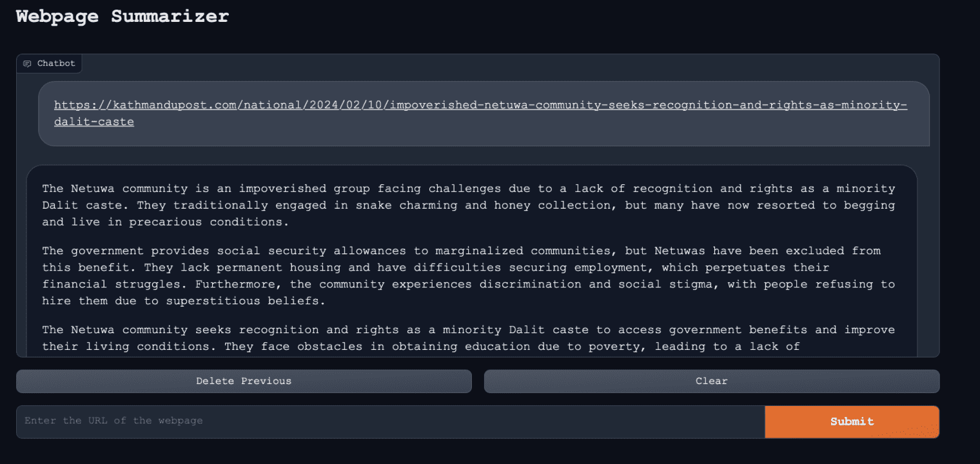This screenshot has width=980, height=464.
Task: Open the kathmandupost.com article link
Action: [x=480, y=105]
